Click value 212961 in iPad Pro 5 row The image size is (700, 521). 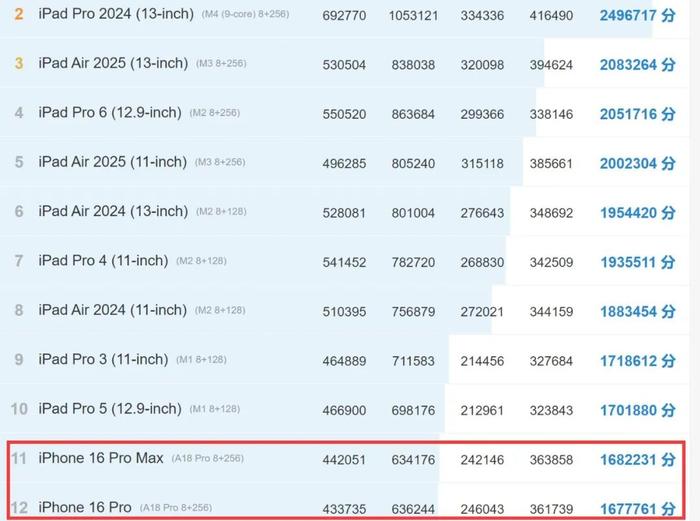(x=482, y=411)
